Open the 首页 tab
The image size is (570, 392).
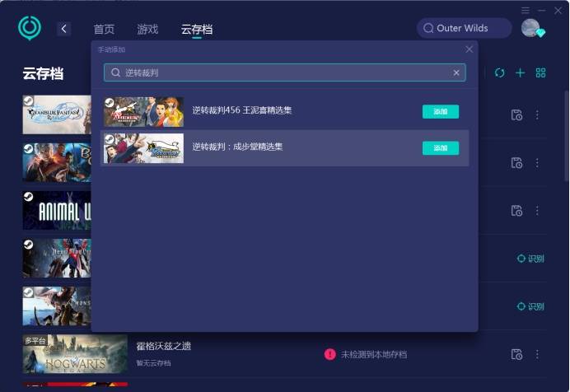click(104, 29)
